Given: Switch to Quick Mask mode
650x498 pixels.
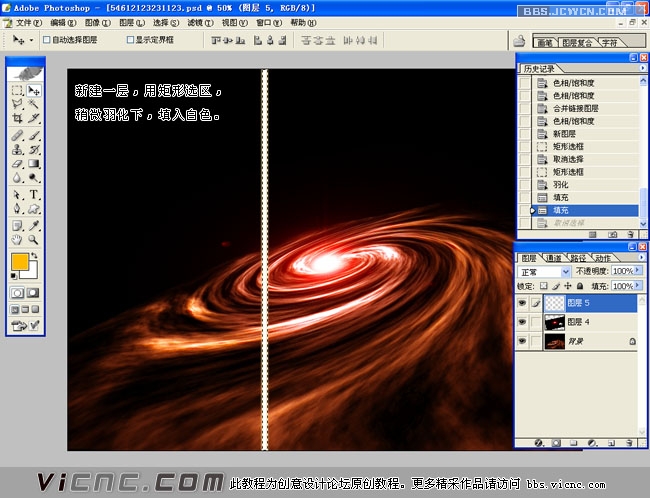Looking at the screenshot, I should pyautogui.click(x=33, y=293).
